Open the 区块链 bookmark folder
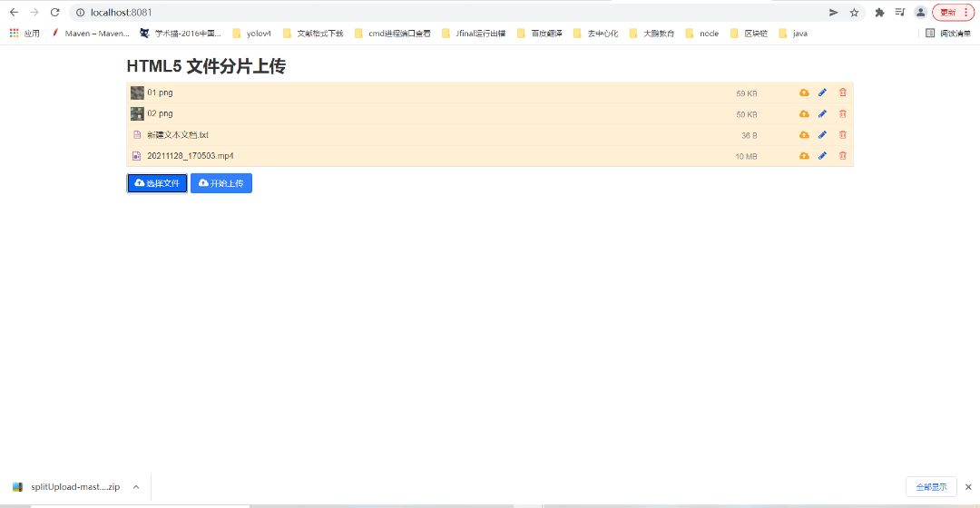The image size is (980, 508). (x=749, y=34)
